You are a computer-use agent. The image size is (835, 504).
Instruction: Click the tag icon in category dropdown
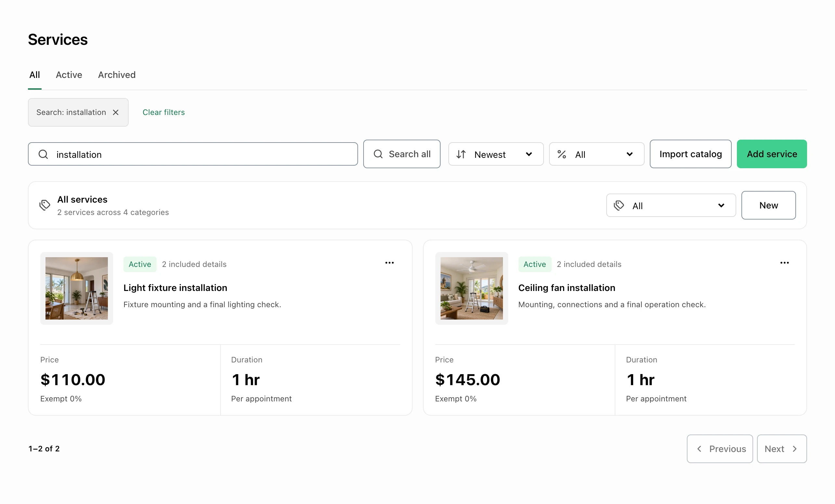click(x=619, y=205)
